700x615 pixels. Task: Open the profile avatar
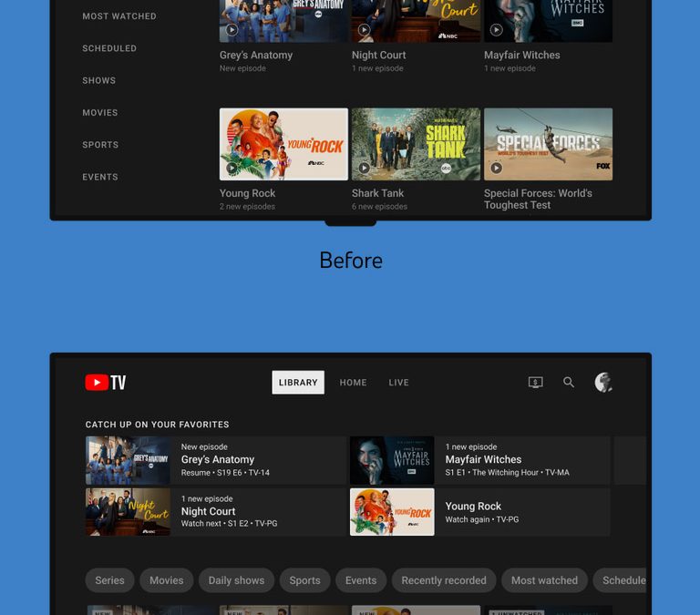pyautogui.click(x=603, y=383)
